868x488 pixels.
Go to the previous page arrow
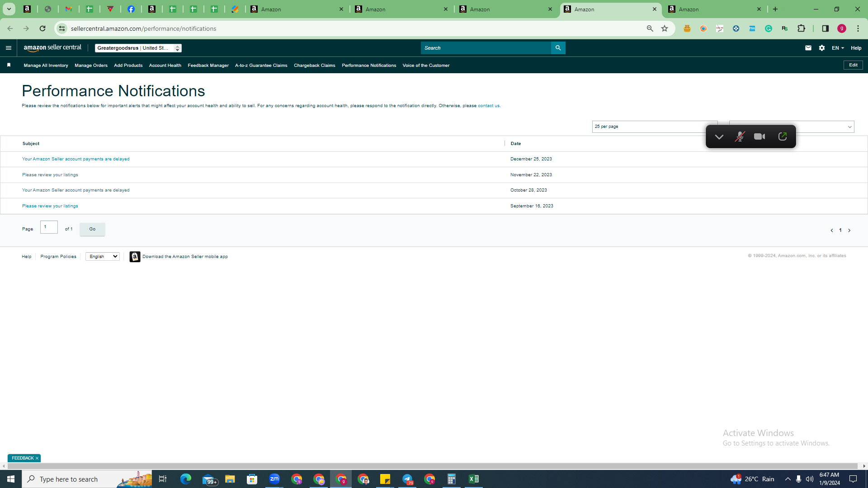pos(832,230)
